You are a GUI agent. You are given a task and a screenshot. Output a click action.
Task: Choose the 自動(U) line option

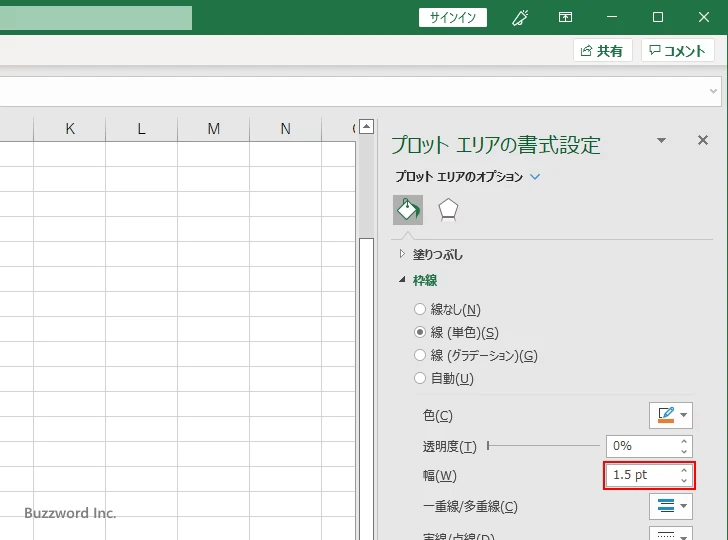coord(420,379)
